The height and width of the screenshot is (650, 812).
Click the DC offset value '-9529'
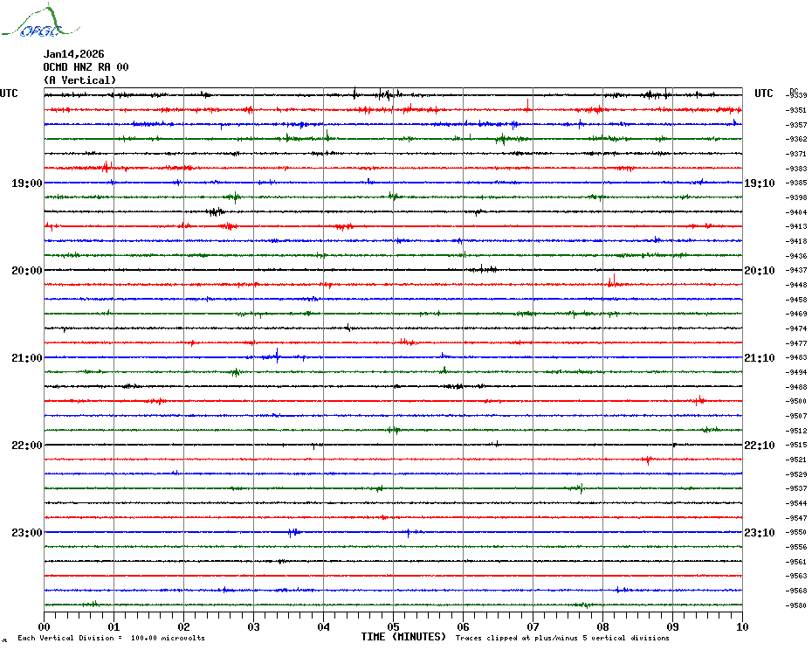coord(796,474)
